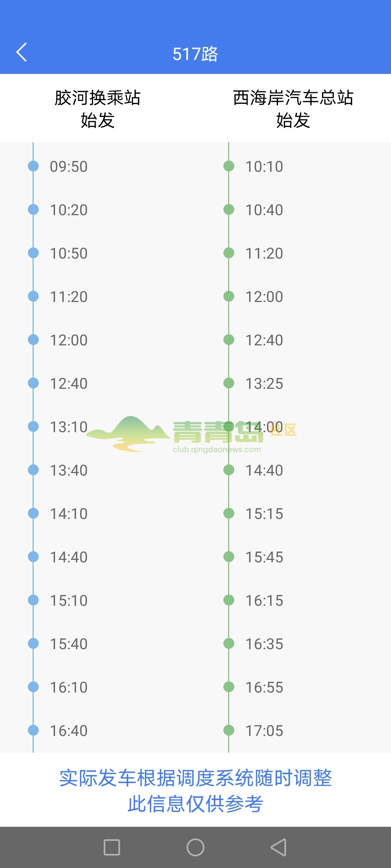The image size is (391, 868).
Task: Select the 16:40 departure time
Action: [x=69, y=731]
